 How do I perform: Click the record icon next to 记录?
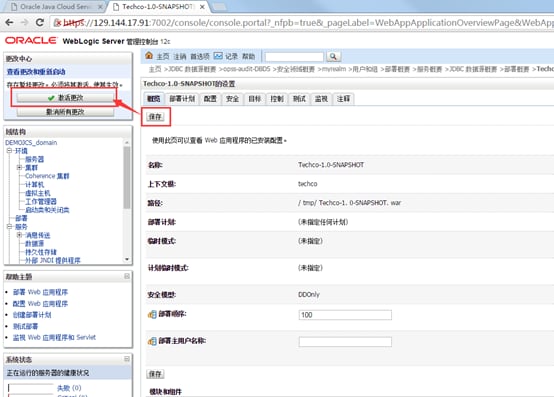(x=218, y=56)
